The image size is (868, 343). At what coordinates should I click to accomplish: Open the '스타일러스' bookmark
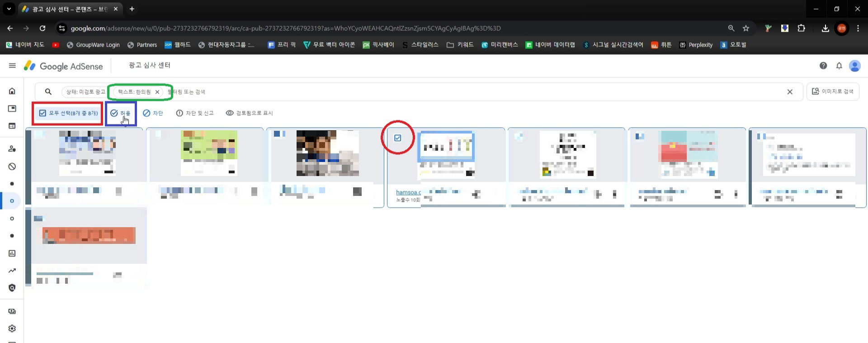(420, 45)
